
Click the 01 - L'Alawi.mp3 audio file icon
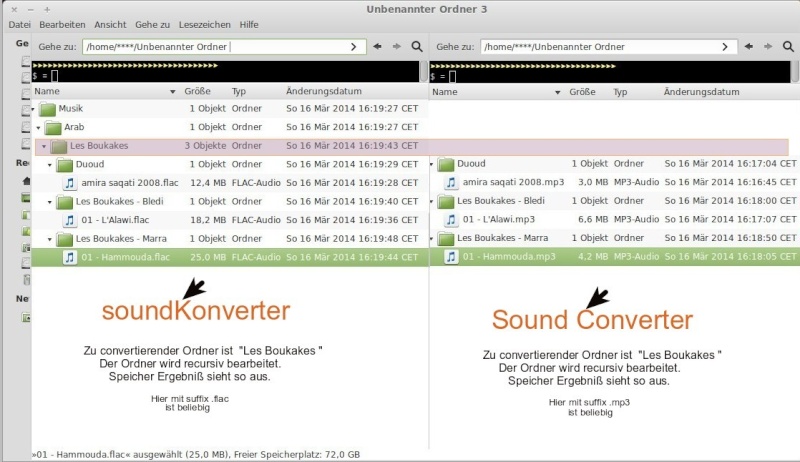tap(451, 220)
